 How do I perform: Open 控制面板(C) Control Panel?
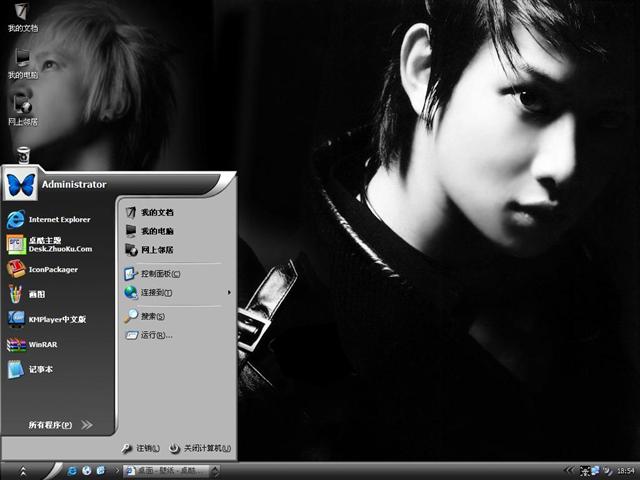(153, 273)
